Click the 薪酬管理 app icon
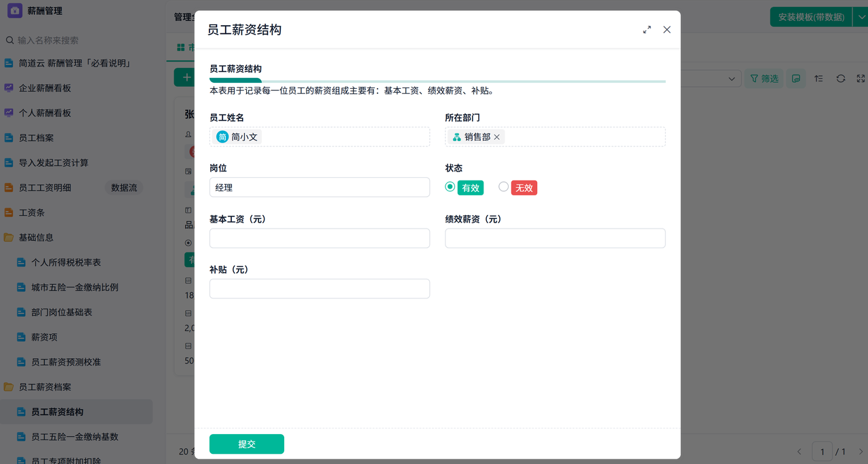 [x=15, y=11]
